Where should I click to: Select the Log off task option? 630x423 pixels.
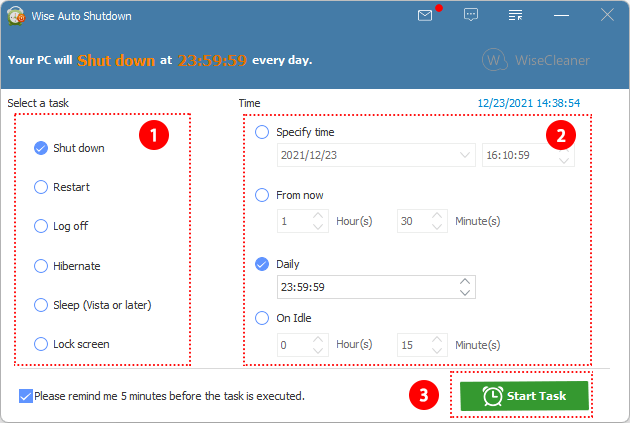41,226
